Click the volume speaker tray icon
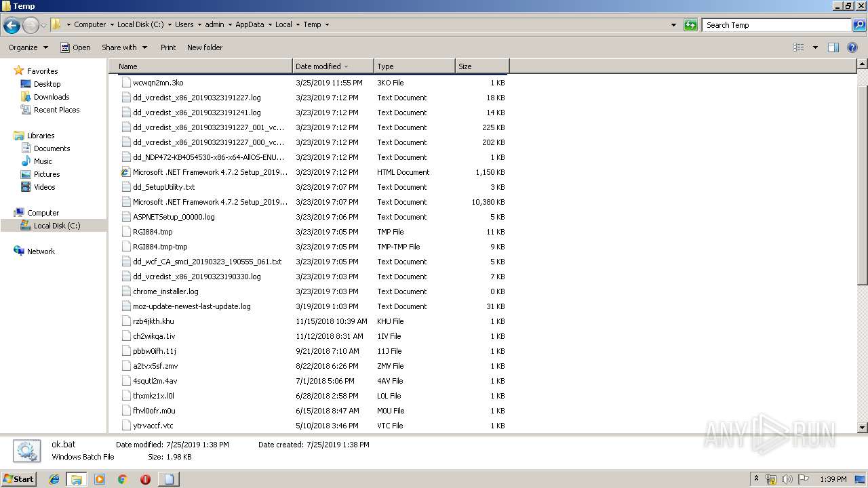Image resolution: width=868 pixels, height=488 pixels. tap(787, 479)
